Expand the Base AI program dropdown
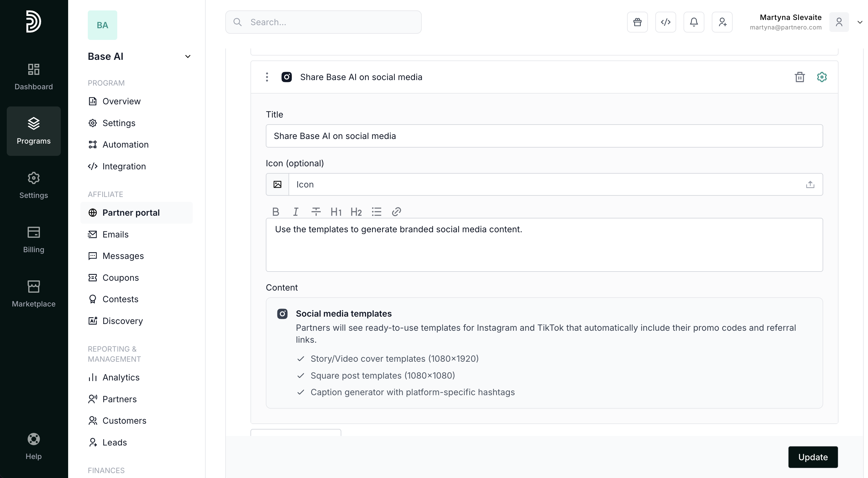This screenshot has height=478, width=868. (188, 56)
